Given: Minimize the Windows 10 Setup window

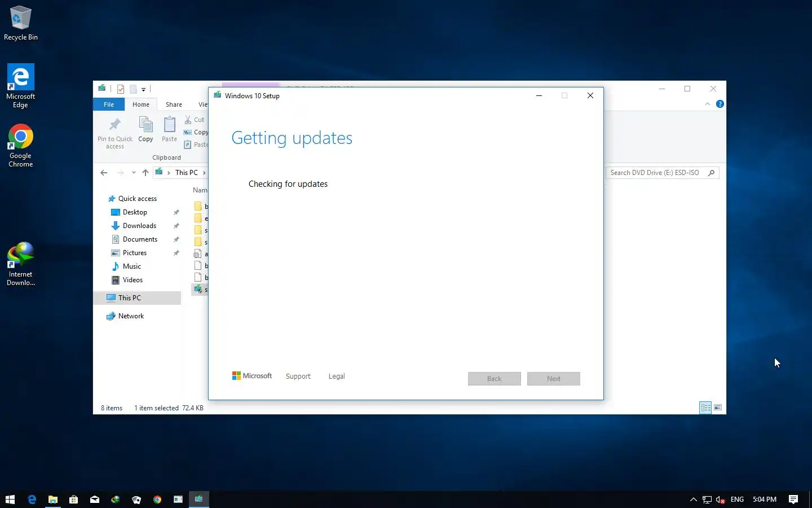Looking at the screenshot, I should [539, 95].
